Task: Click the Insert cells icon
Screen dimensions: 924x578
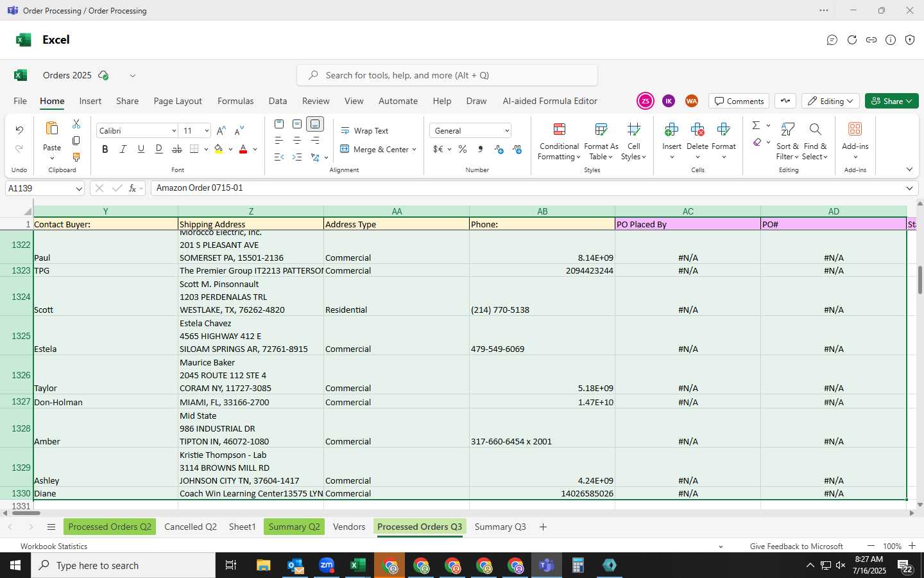Action: (x=672, y=129)
